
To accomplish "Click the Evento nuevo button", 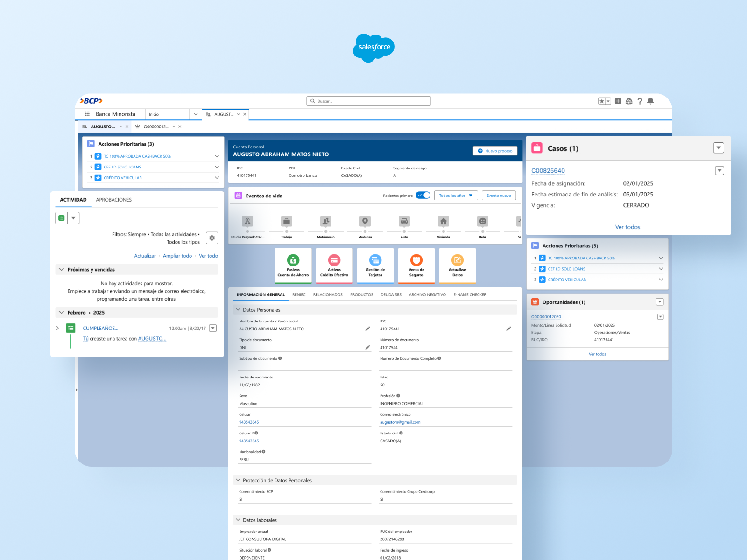I will coord(499,196).
